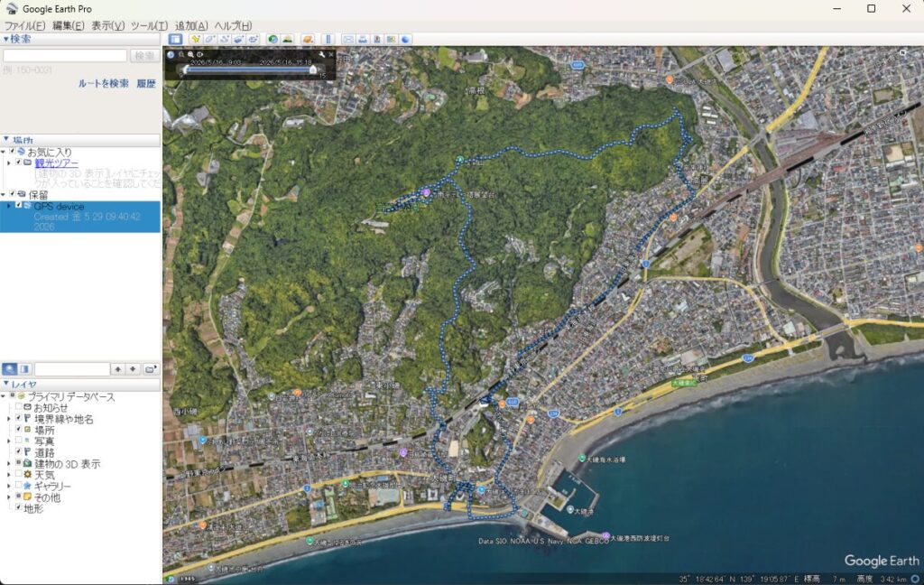Click the blue time slider range bar
Viewport: 924px width, 585px height.
tap(249, 69)
